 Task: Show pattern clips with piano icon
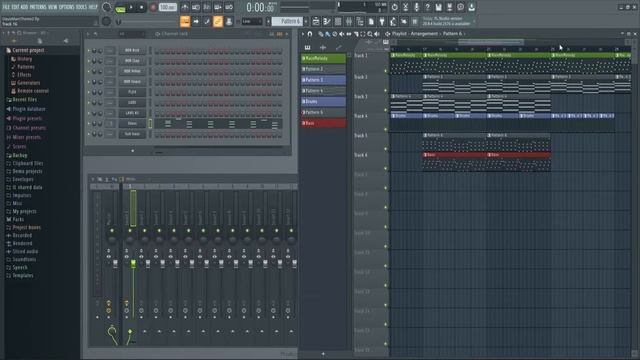(x=307, y=48)
